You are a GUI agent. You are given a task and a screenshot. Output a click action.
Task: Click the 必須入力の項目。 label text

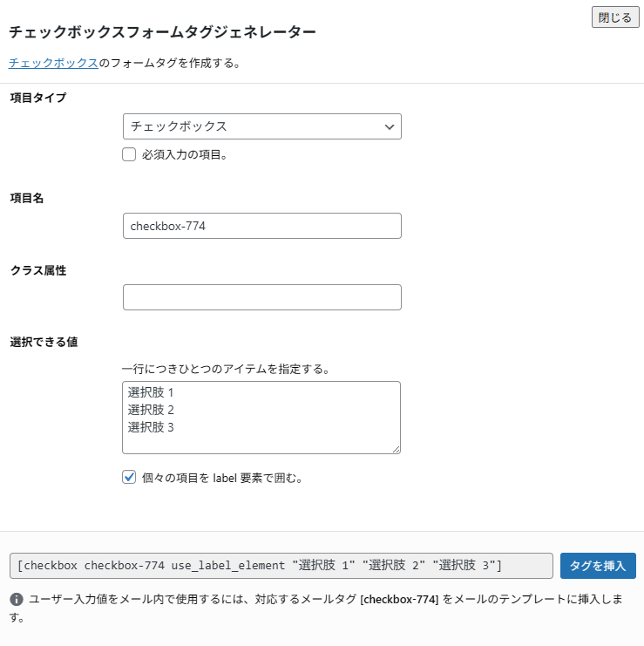coord(184,155)
